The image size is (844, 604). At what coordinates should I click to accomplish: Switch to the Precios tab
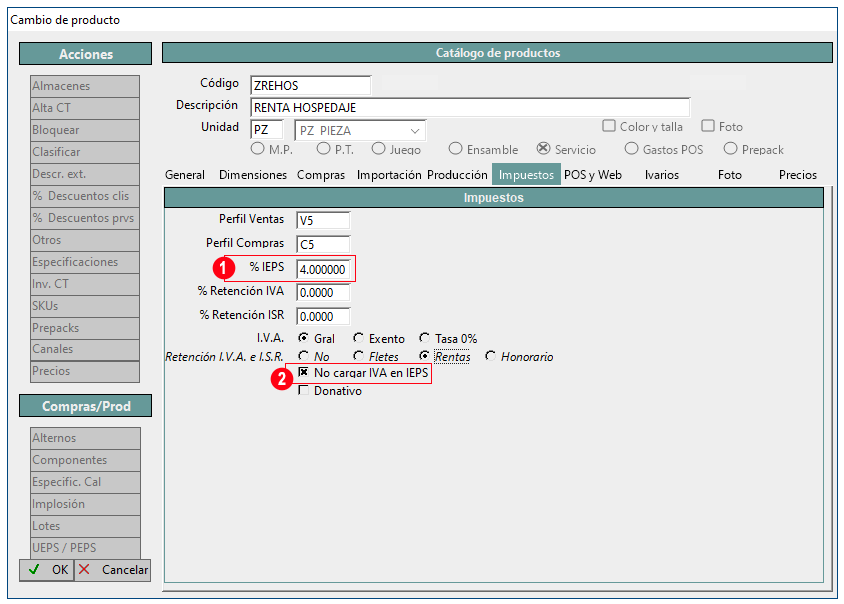coord(798,175)
